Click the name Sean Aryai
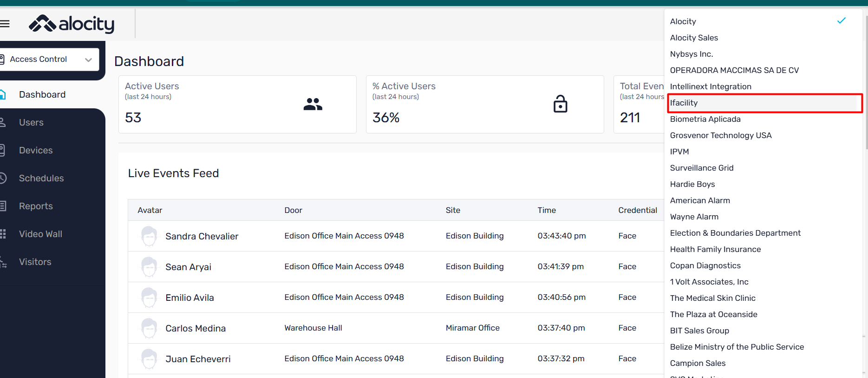 click(188, 267)
